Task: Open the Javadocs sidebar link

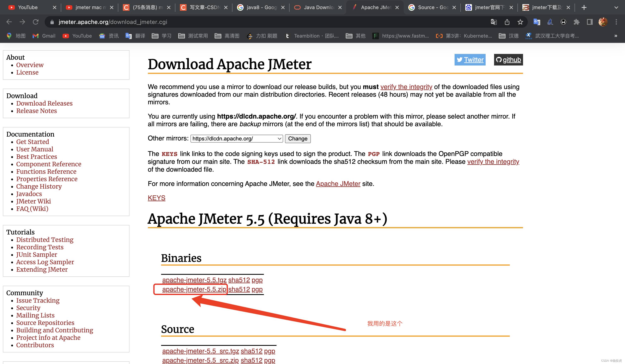Action: 29,194
